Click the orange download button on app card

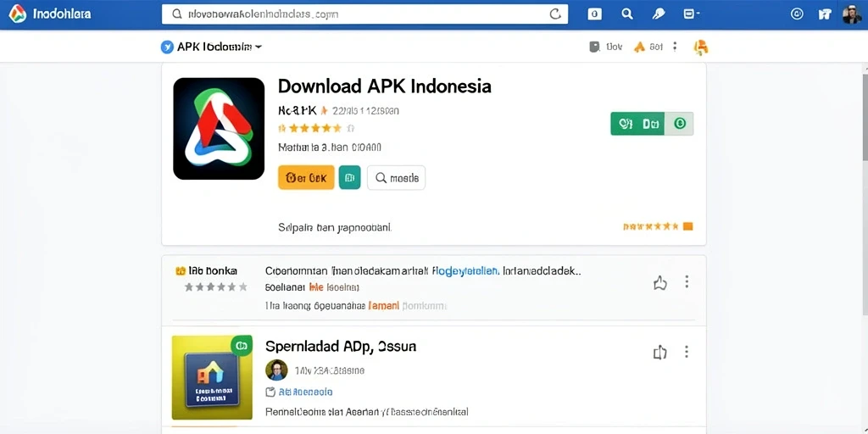tap(306, 178)
